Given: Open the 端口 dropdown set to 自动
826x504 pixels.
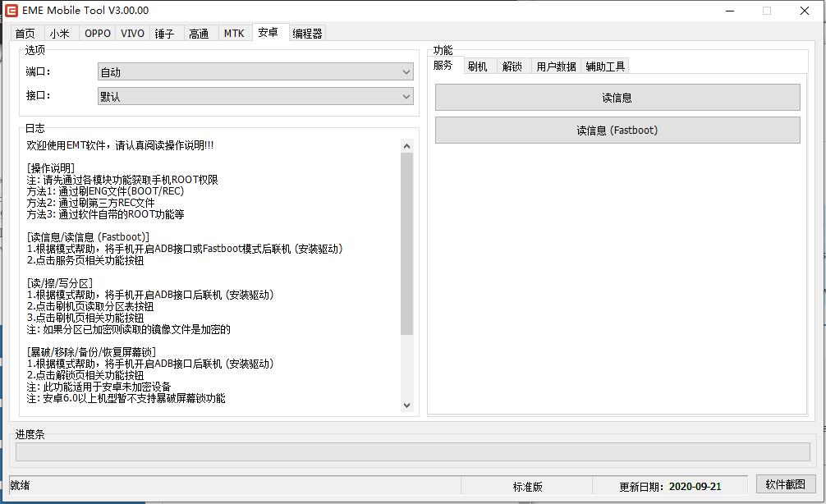Looking at the screenshot, I should pos(255,72).
